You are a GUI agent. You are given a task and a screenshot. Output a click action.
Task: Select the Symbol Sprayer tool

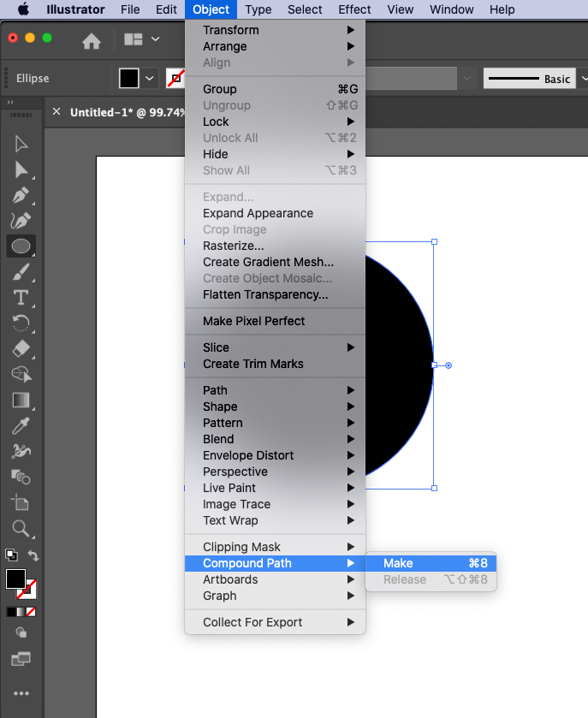point(21,452)
